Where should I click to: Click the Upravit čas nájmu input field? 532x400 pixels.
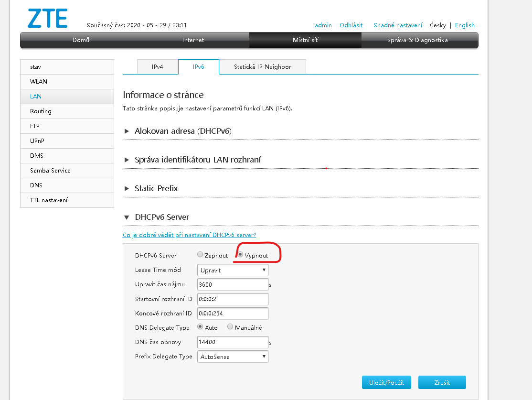233,284
